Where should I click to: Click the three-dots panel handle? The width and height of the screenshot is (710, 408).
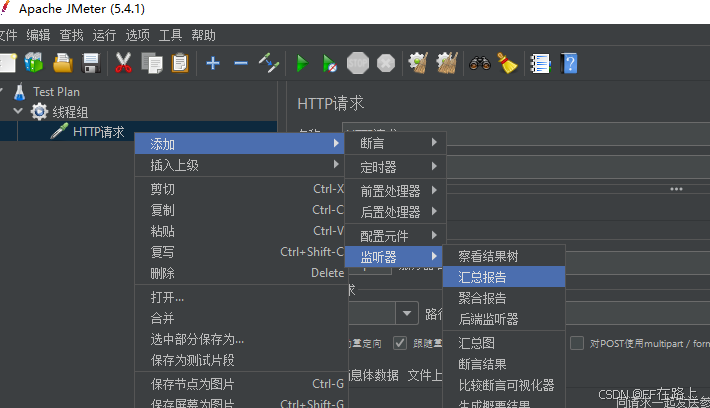point(676,189)
